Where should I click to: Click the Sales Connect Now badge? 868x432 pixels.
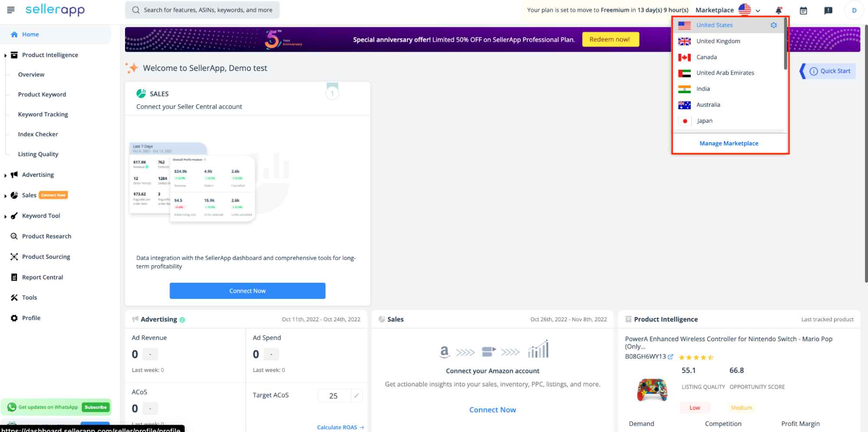pos(53,195)
